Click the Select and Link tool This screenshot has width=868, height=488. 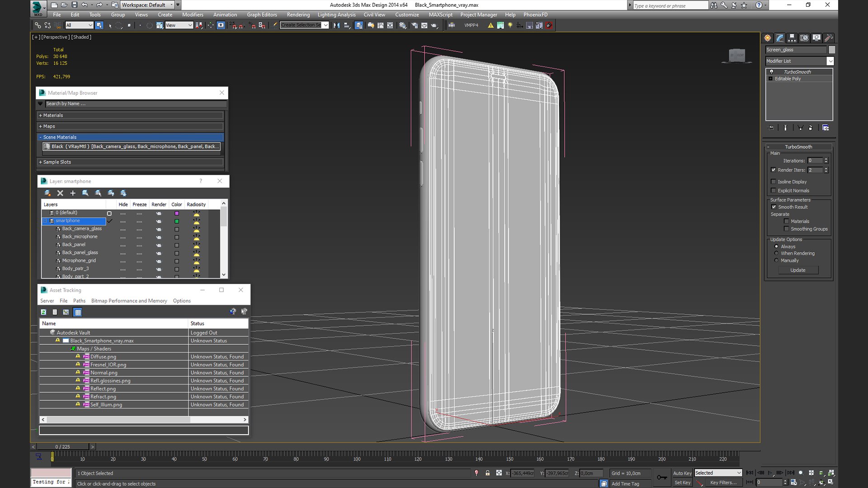pyautogui.click(x=38, y=25)
